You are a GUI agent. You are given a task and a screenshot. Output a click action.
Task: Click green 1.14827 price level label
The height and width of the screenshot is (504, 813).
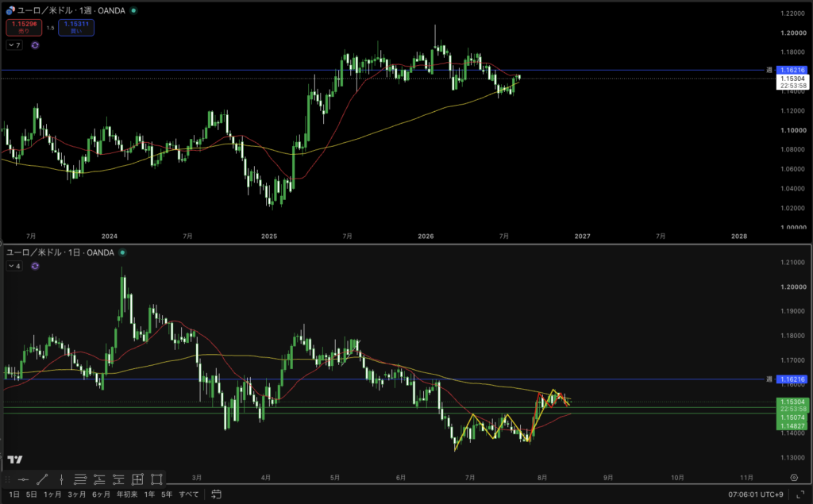[x=792, y=426]
